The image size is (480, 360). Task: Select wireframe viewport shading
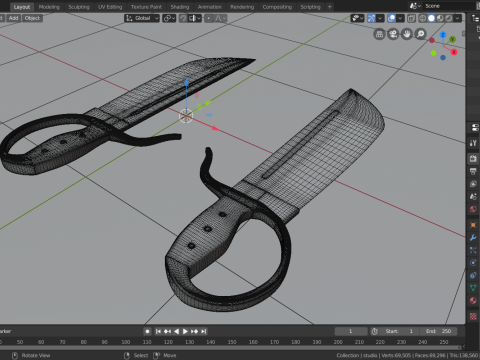423,18
